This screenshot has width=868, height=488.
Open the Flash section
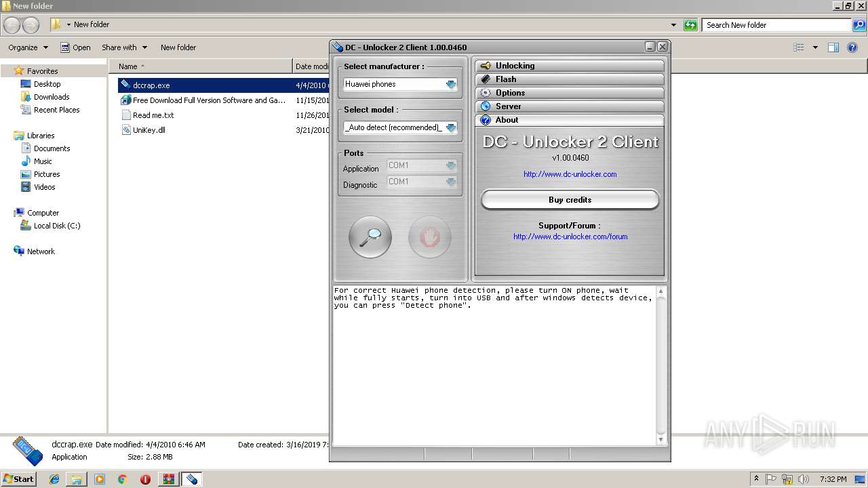point(570,79)
